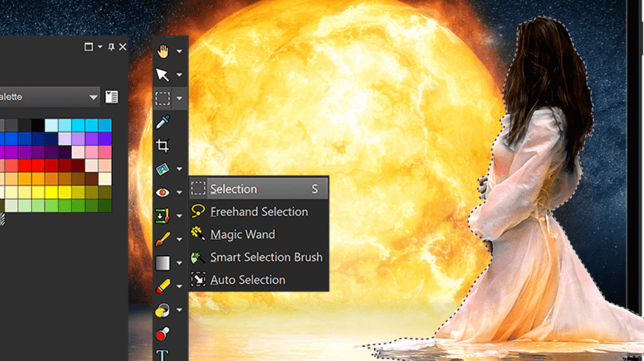Select the Pick arrow tool
Screen dimensions: 644x361
(x=163, y=75)
